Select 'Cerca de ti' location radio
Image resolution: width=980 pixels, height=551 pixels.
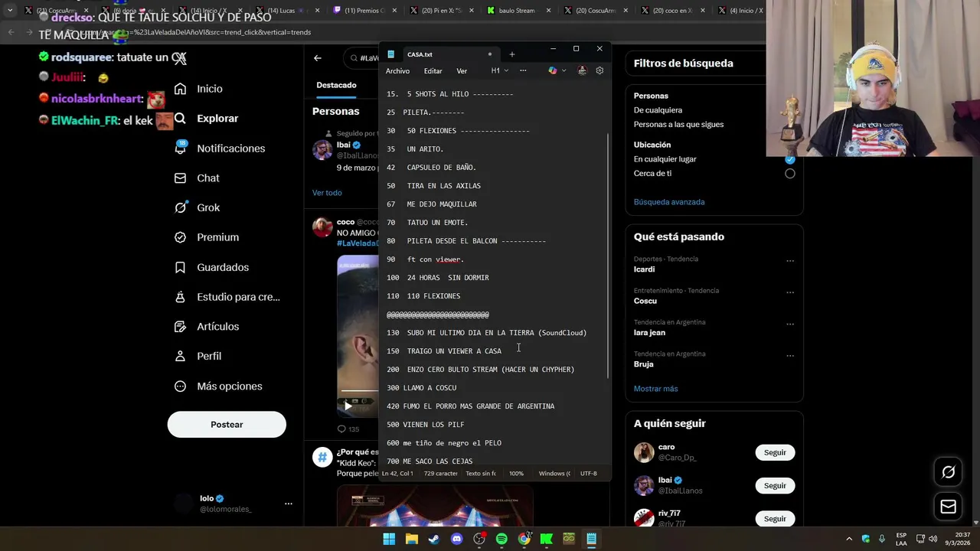click(789, 174)
